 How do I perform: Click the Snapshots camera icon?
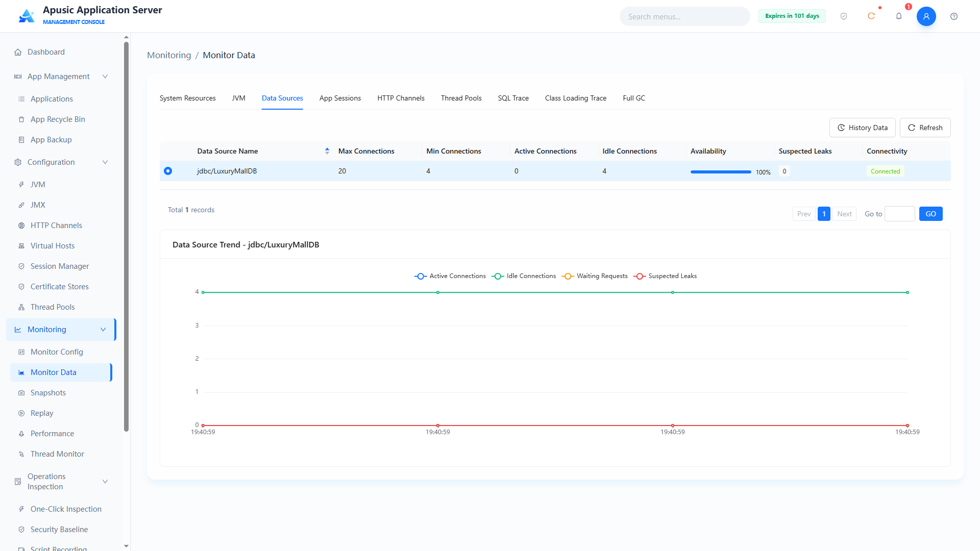21,393
